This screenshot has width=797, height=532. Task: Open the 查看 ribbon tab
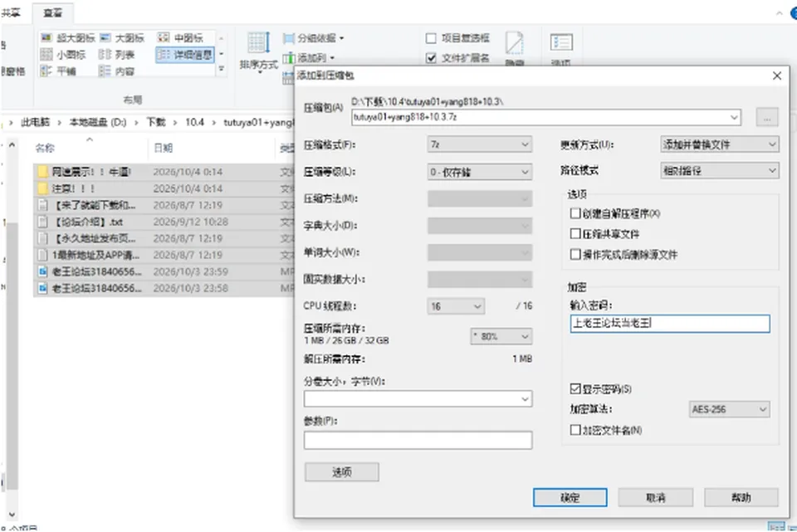(52, 12)
